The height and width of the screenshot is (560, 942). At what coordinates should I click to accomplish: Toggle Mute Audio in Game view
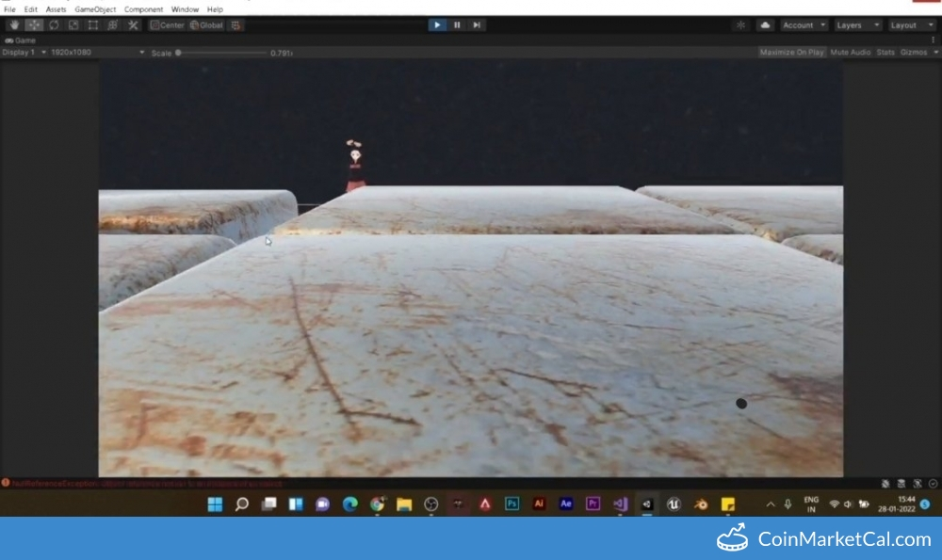pos(850,53)
